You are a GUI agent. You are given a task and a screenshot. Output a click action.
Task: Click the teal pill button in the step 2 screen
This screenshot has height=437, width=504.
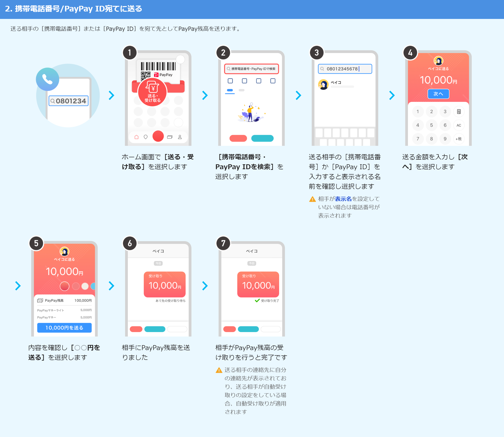coord(262,138)
